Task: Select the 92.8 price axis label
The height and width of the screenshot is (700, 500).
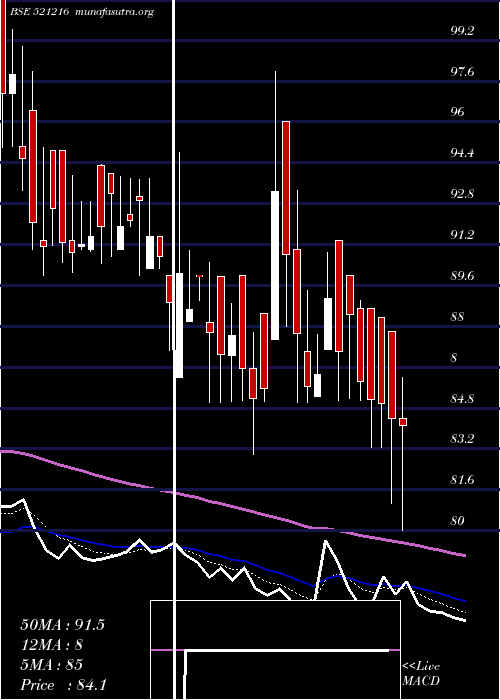Action: tap(462, 194)
